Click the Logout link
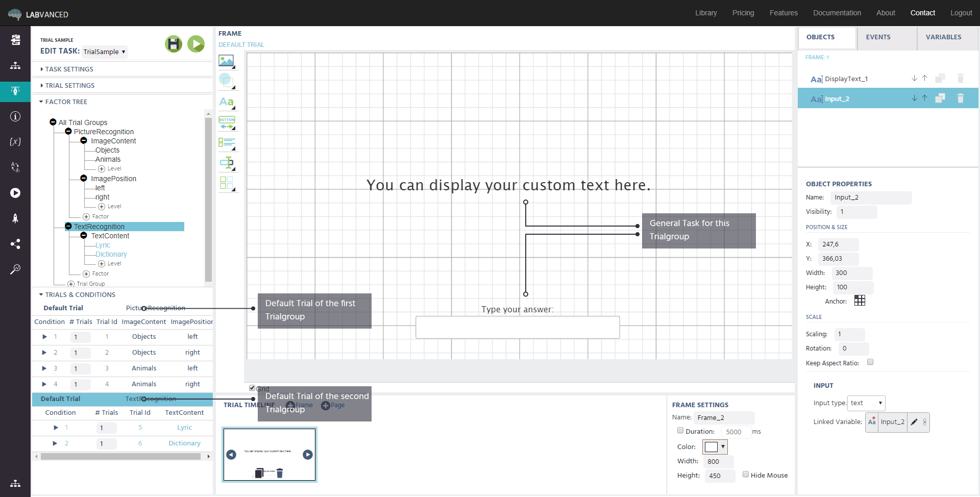Screen dimensions: 980x497 [x=961, y=13]
